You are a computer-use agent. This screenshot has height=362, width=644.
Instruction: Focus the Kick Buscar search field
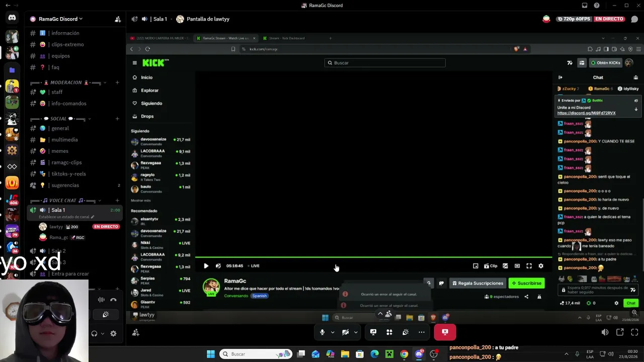point(385,63)
